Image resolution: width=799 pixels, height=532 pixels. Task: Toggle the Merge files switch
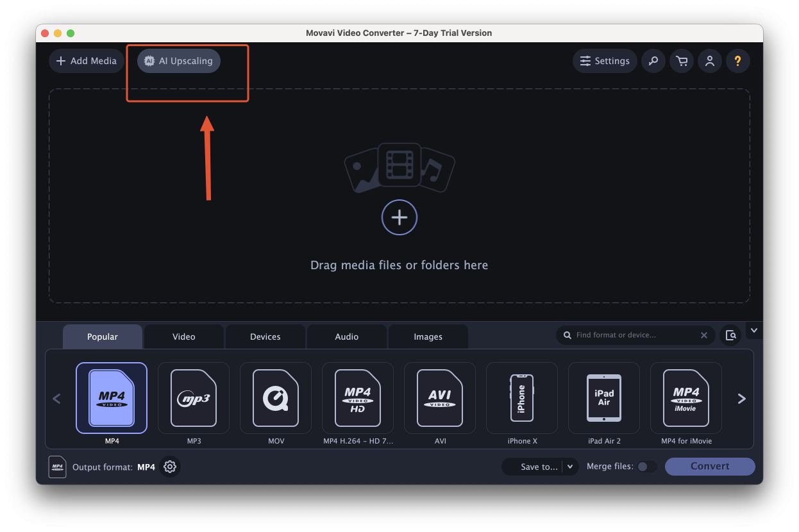[647, 467]
